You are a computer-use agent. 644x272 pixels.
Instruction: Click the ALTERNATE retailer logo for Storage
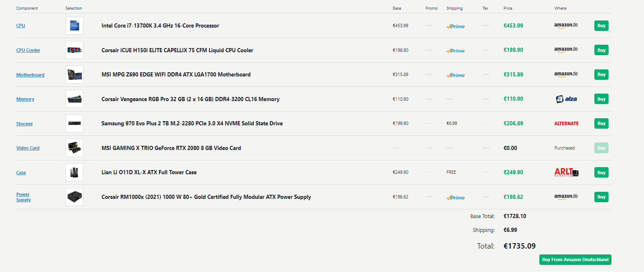[566, 124]
